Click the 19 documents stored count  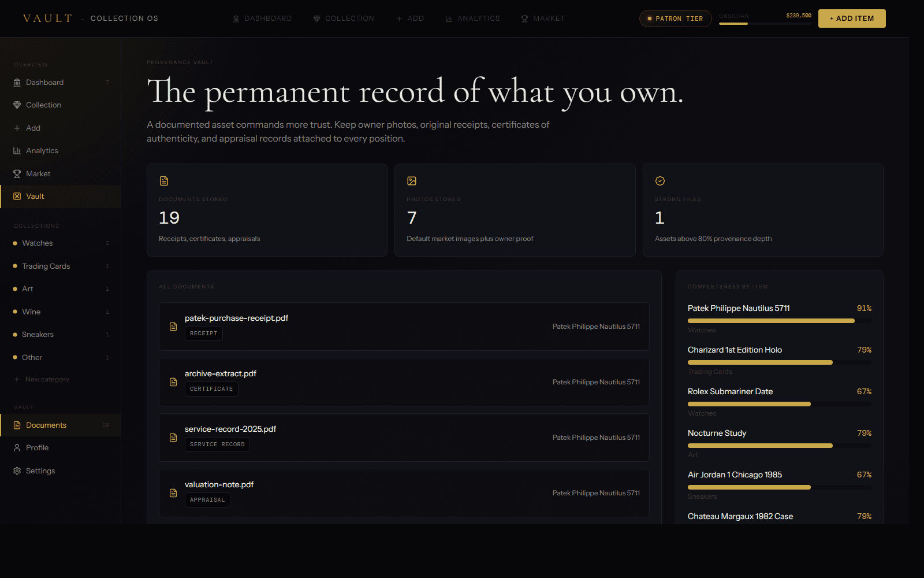(x=169, y=218)
